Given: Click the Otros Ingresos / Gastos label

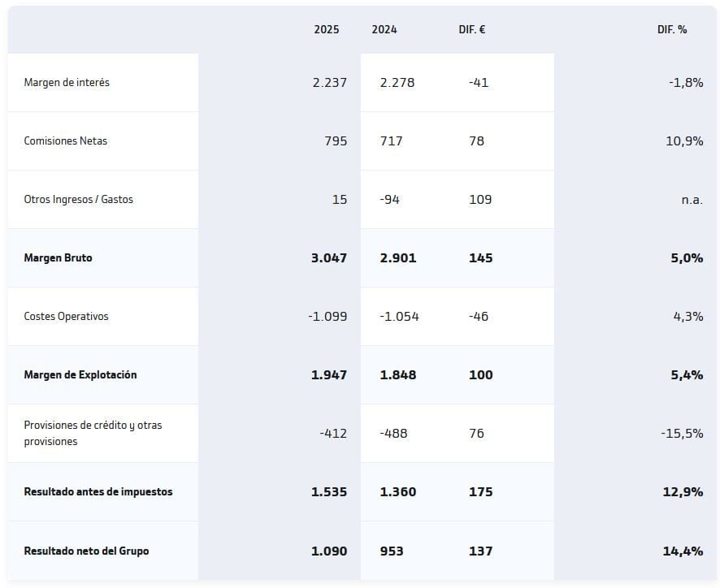Looking at the screenshot, I should pos(79,199).
